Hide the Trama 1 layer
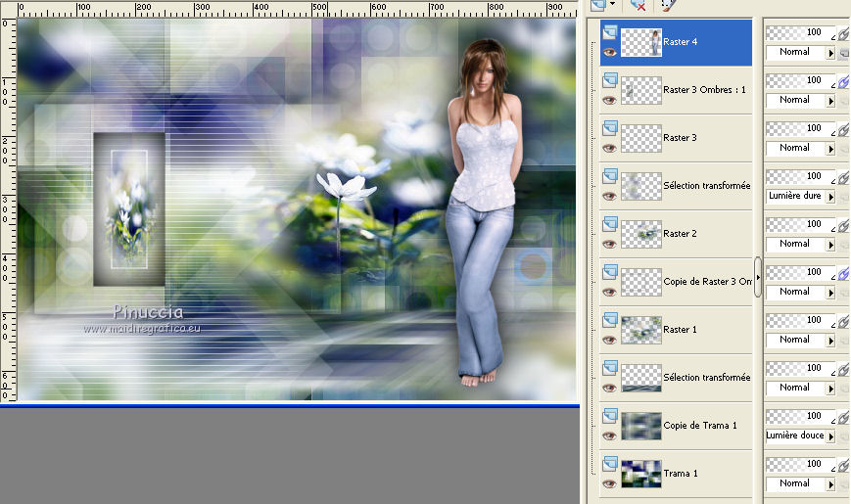851x504 pixels. [x=609, y=483]
